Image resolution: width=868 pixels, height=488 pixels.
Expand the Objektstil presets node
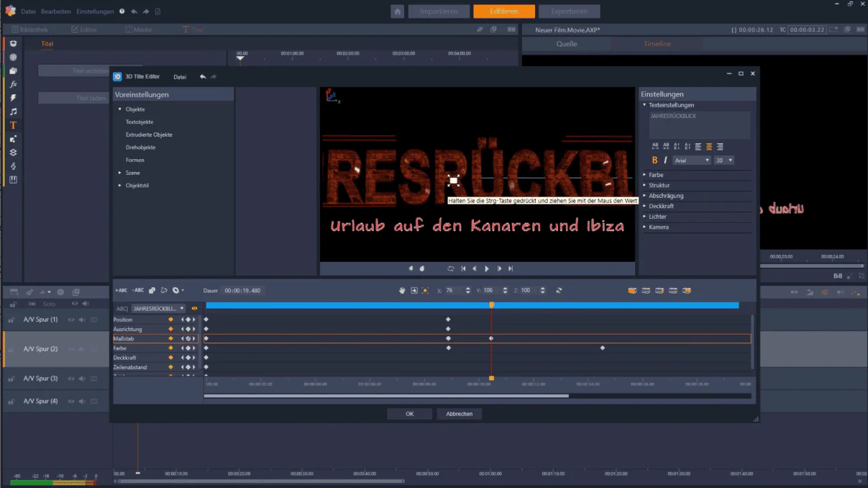120,186
